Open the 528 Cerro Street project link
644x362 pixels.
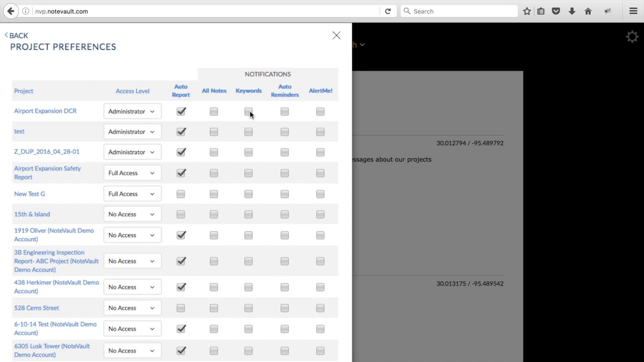click(36, 308)
